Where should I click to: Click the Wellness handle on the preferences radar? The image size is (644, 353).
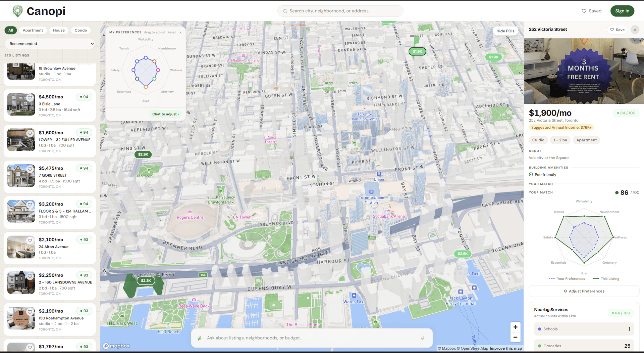click(158, 70)
